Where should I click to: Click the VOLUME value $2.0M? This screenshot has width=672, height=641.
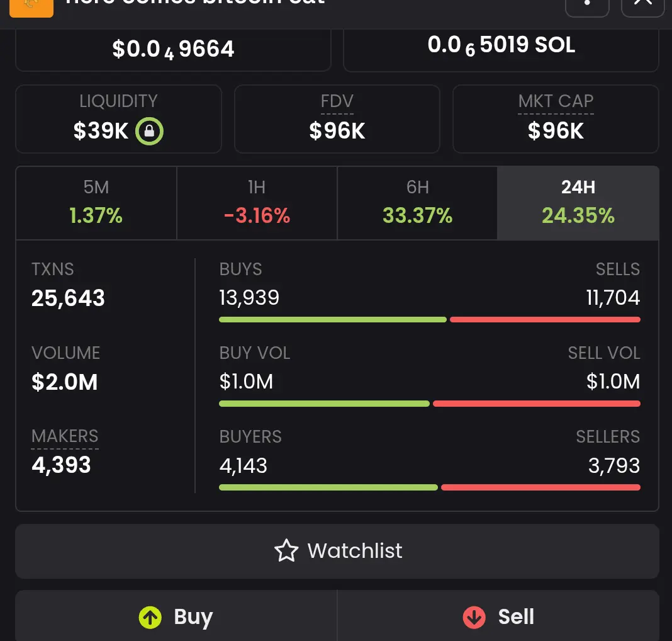pos(65,382)
